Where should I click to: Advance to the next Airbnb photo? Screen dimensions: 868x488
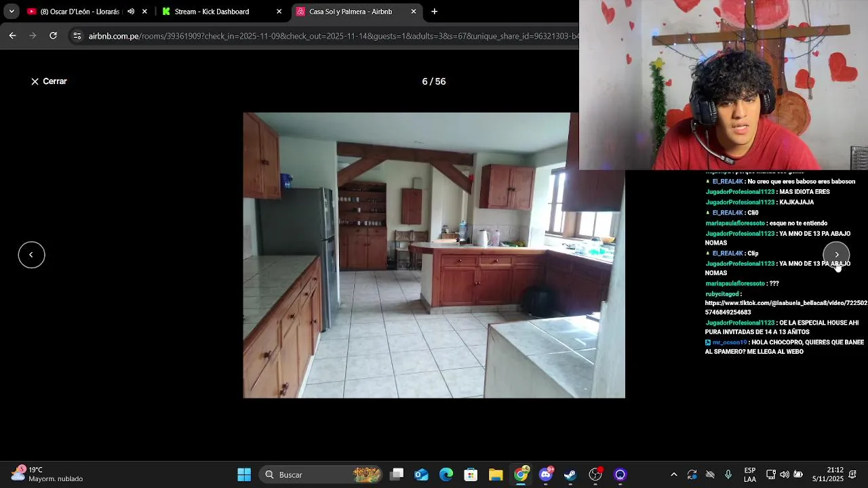point(836,255)
